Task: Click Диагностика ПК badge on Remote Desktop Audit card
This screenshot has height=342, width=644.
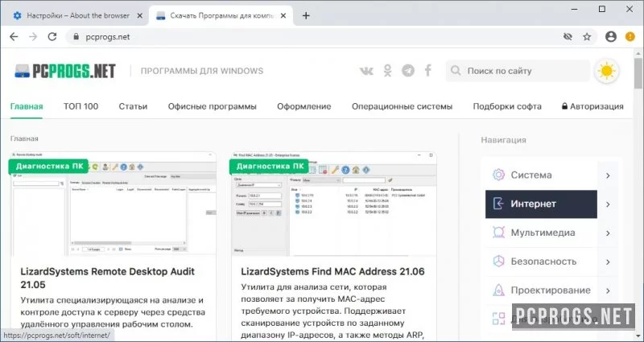Action: (x=49, y=167)
